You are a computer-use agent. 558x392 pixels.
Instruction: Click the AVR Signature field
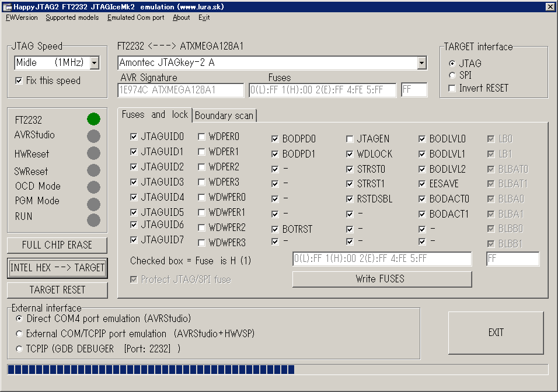point(181,90)
